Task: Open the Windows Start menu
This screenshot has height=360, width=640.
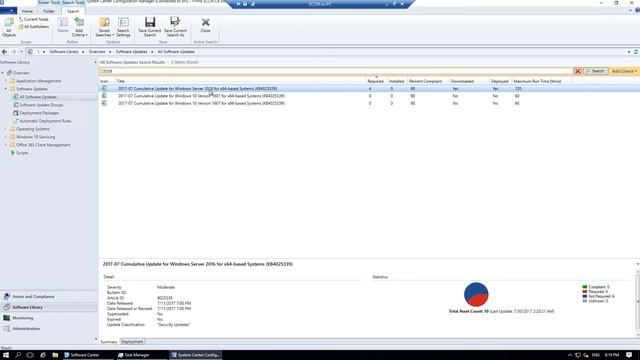Action: [6, 355]
